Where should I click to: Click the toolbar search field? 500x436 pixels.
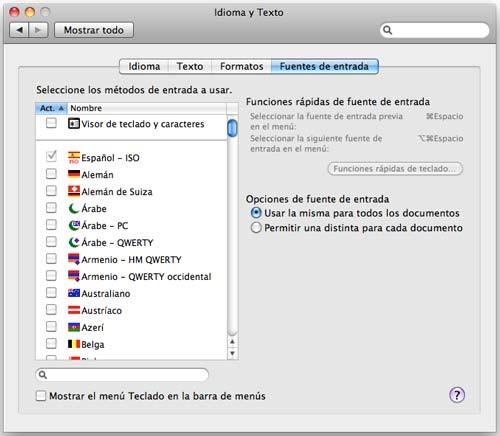point(435,30)
